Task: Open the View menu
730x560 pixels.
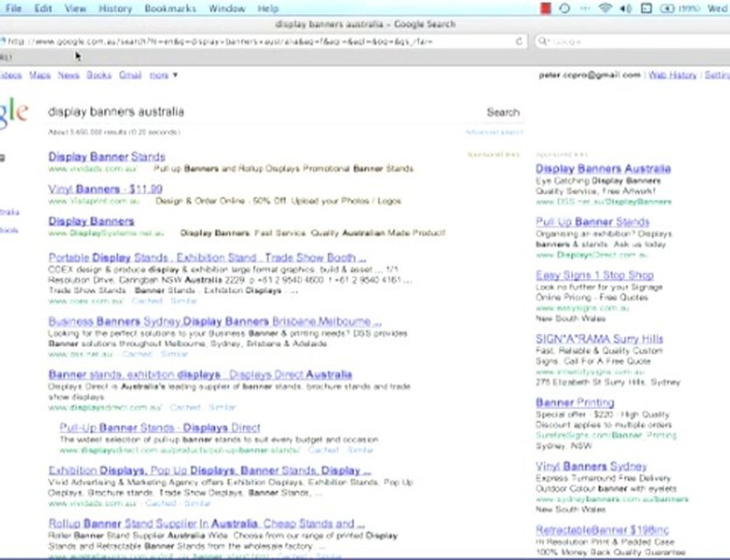Action: [x=75, y=9]
